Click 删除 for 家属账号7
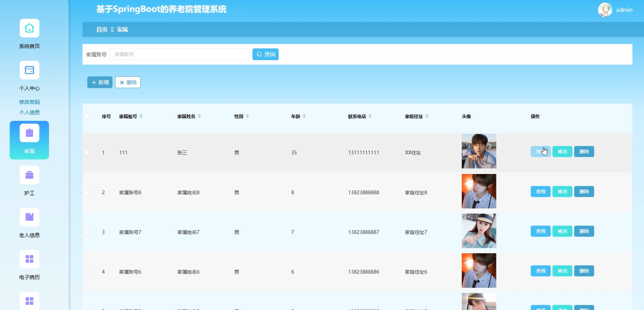This screenshot has width=644, height=310. (584, 231)
